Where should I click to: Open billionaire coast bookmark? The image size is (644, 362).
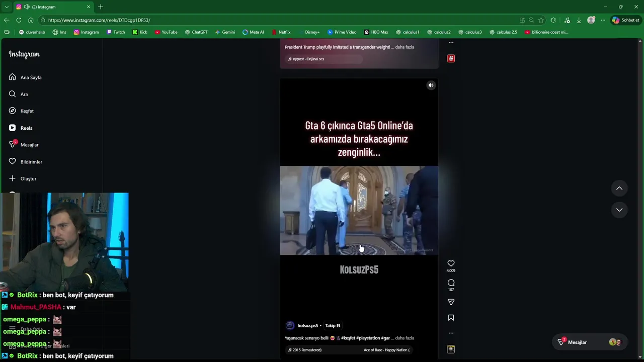coord(546,32)
